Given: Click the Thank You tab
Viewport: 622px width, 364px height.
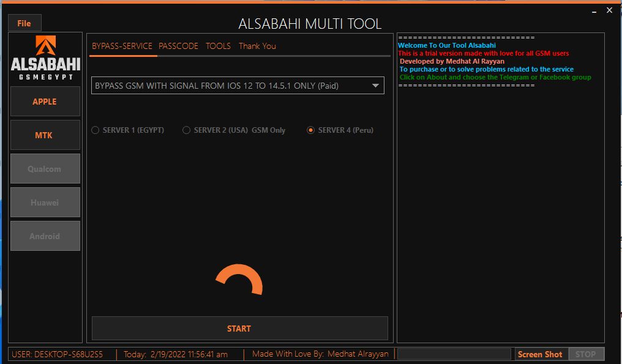Looking at the screenshot, I should tap(257, 46).
